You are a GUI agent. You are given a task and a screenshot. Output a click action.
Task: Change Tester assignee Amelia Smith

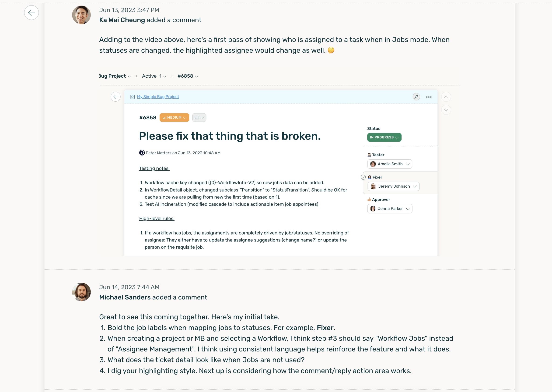pos(389,164)
